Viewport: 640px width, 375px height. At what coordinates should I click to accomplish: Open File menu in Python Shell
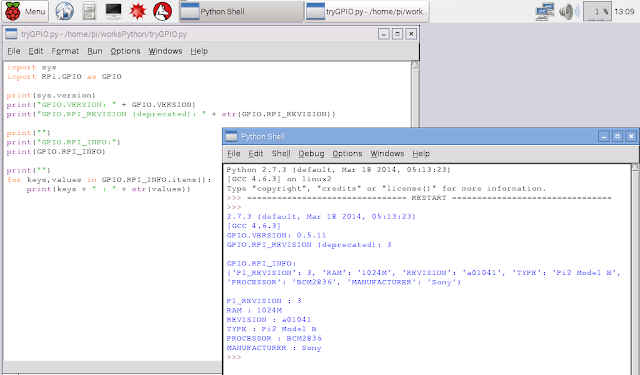pyautogui.click(x=233, y=154)
